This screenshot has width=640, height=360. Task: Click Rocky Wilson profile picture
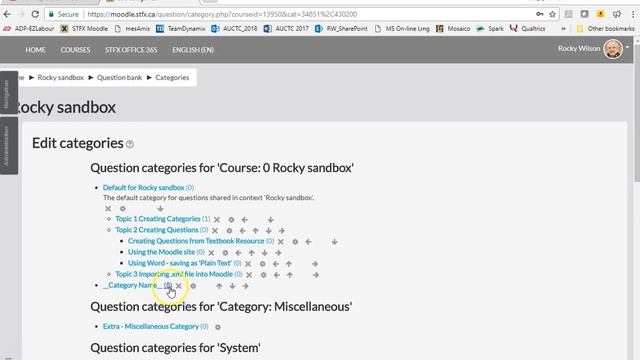[613, 49]
